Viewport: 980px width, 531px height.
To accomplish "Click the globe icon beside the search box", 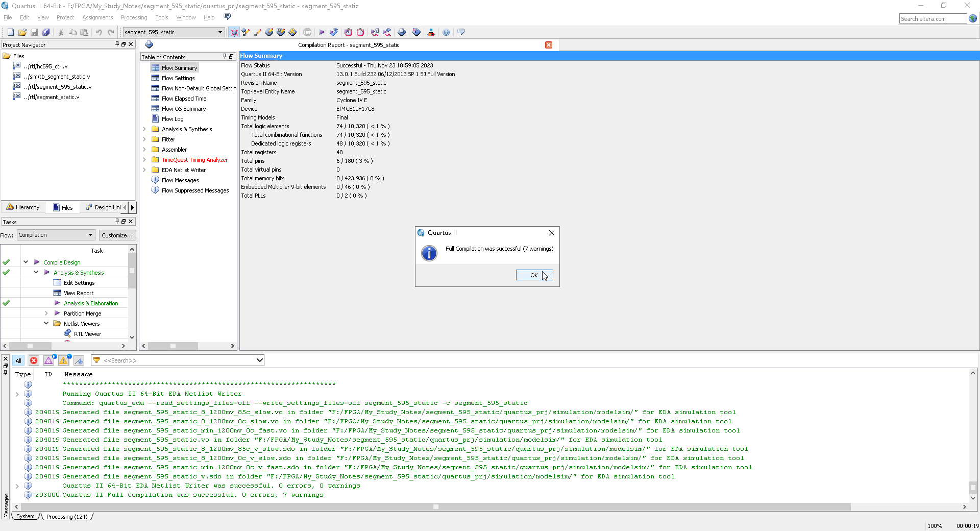I will (x=973, y=18).
